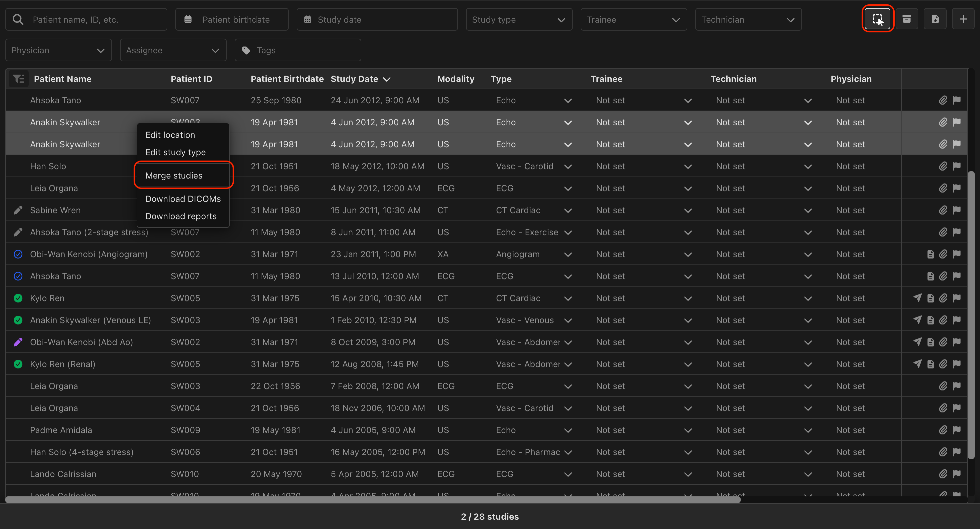Image resolution: width=980 pixels, height=529 pixels.
Task: Click the blue check status icon for Obi-Wan Kenobi (Angiogram)
Action: point(18,254)
